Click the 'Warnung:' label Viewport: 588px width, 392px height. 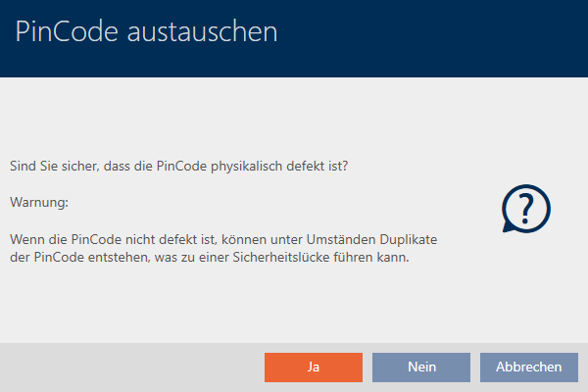37,203
